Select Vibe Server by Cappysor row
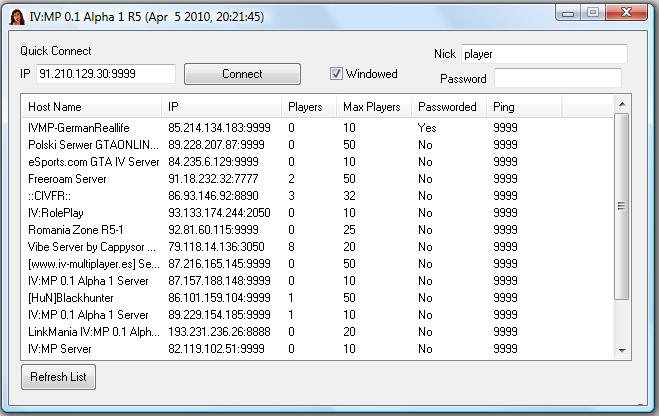 318,247
